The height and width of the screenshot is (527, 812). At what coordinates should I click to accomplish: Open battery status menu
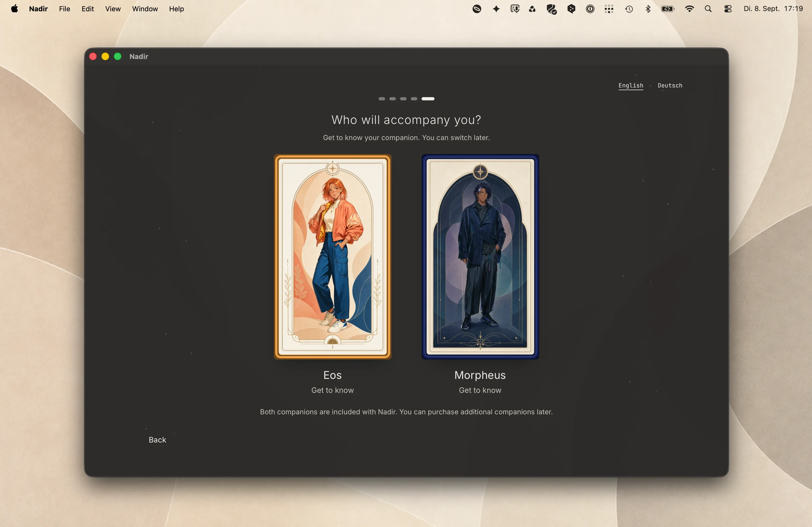point(668,9)
